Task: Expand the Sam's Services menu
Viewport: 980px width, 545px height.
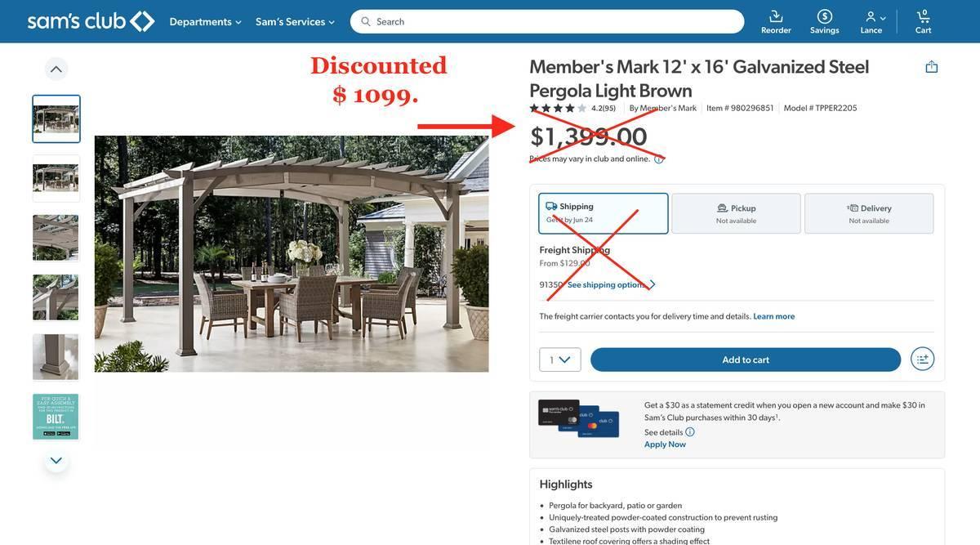Action: tap(295, 21)
